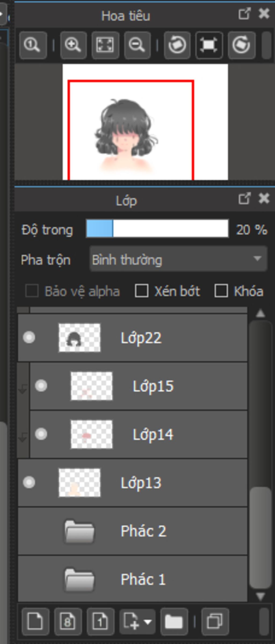Image resolution: width=275 pixels, height=644 pixels.
Task: Add a new 1-bit layer
Action: click(x=100, y=621)
